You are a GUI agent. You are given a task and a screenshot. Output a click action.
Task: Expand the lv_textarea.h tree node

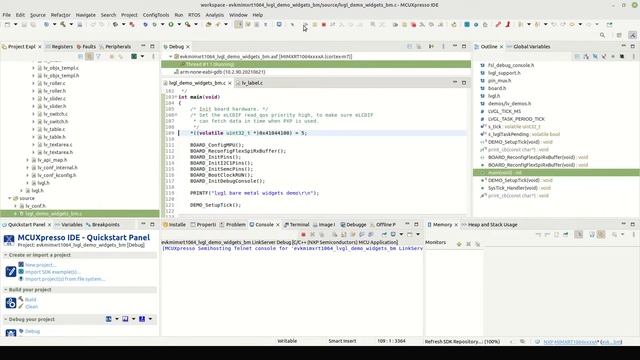click(x=33, y=152)
